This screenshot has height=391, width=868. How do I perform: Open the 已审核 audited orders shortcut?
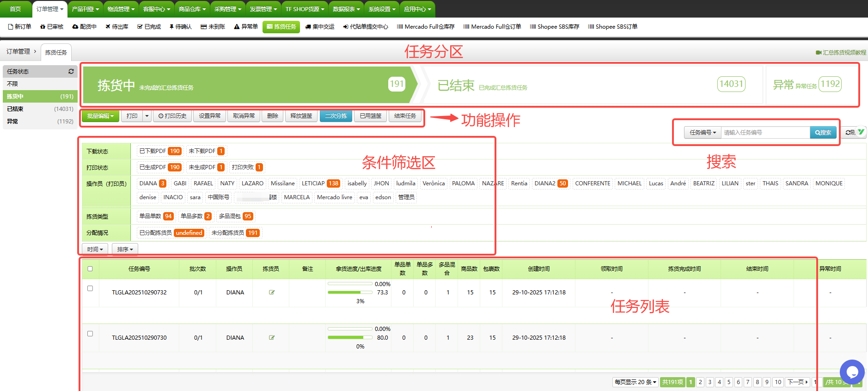pos(52,27)
